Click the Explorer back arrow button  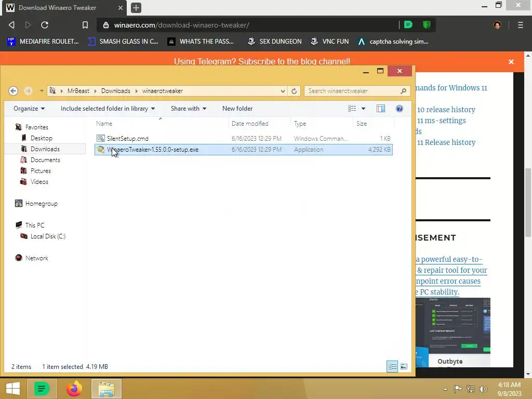(x=13, y=91)
